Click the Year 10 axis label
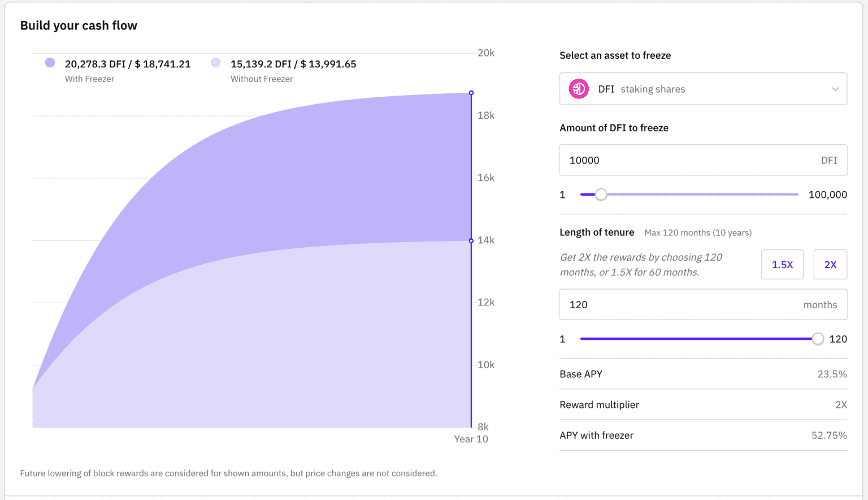This screenshot has height=500, width=868. 471,439
